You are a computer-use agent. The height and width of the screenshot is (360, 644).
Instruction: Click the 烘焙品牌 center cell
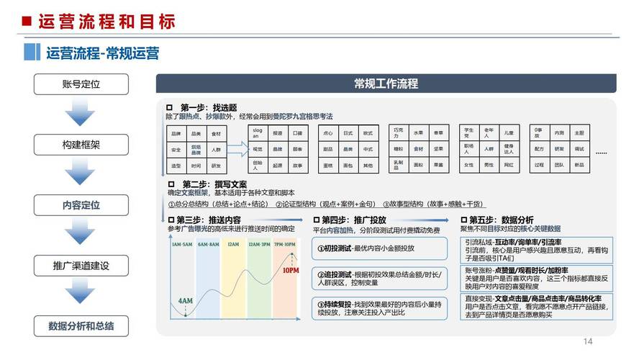click(x=196, y=150)
